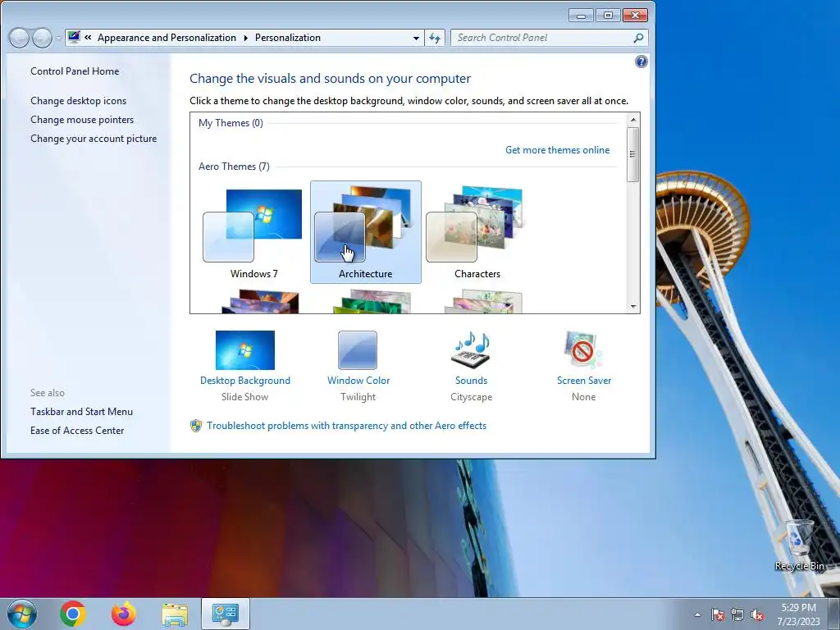This screenshot has width=840, height=630.
Task: Click the Control Panel icon in address bar
Action: click(74, 38)
